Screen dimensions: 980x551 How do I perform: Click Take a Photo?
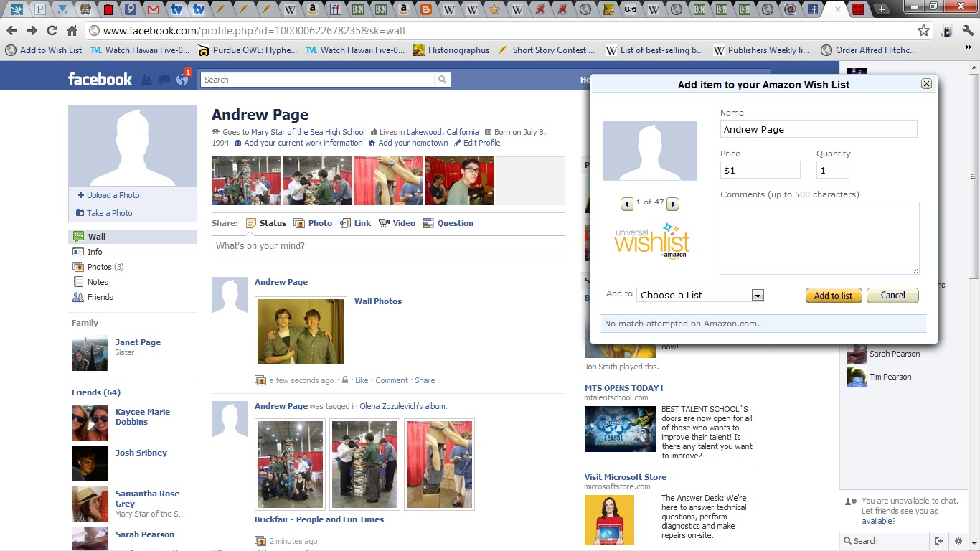point(104,213)
